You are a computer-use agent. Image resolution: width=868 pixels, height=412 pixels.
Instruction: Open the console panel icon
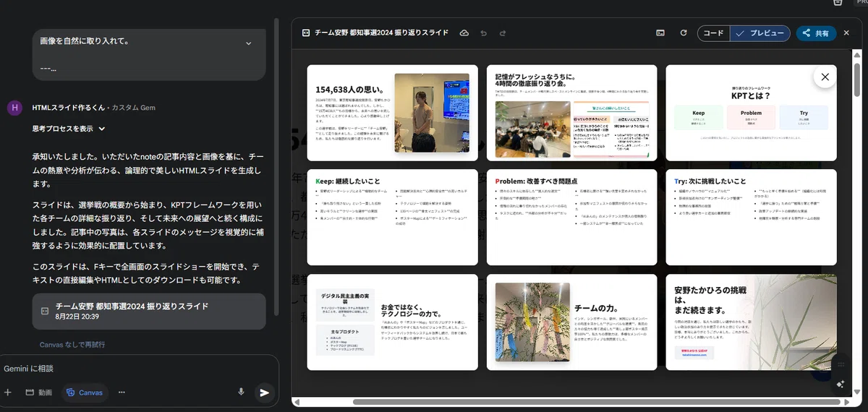coord(660,33)
